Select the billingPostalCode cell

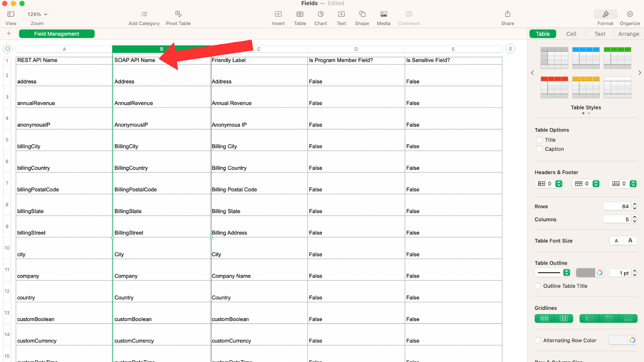tap(64, 183)
